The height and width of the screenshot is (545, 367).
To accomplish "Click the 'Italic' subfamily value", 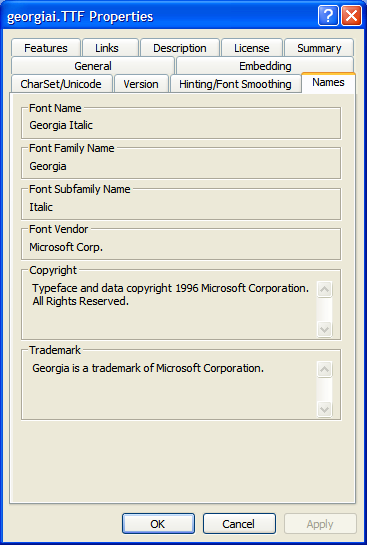I will [41, 207].
